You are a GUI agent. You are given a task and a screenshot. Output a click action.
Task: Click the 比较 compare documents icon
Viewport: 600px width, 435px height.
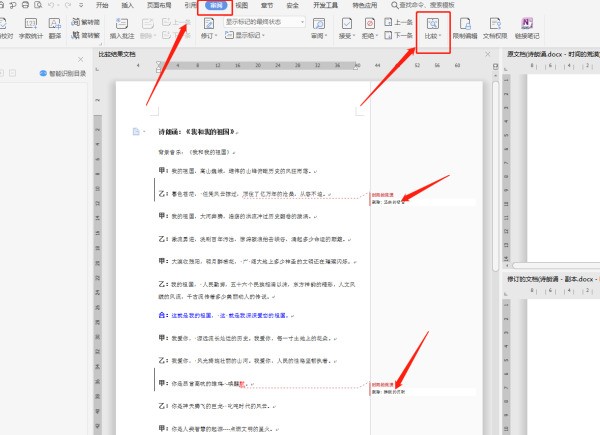[x=433, y=24]
